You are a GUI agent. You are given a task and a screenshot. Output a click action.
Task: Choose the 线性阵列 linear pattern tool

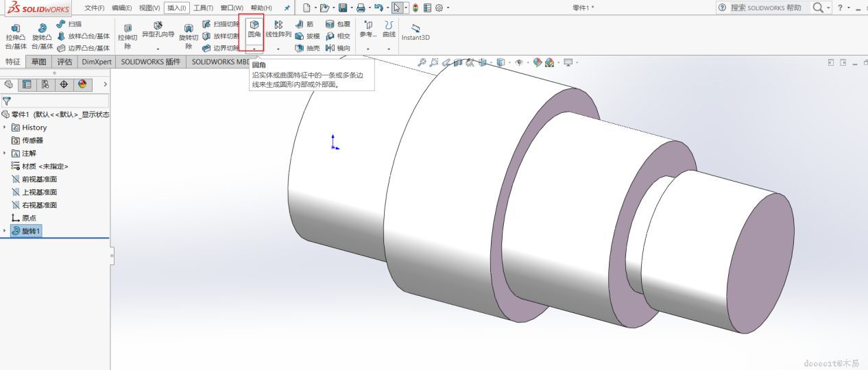[x=278, y=29]
